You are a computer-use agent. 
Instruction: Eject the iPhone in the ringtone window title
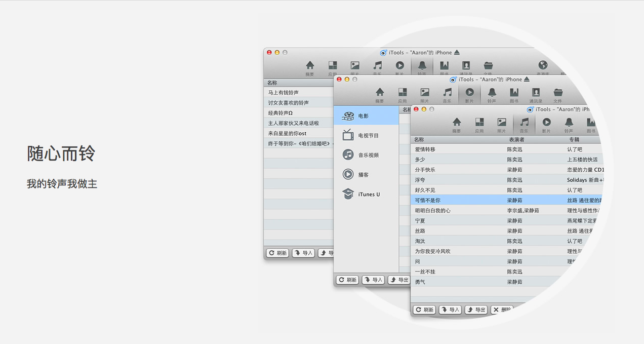click(457, 53)
